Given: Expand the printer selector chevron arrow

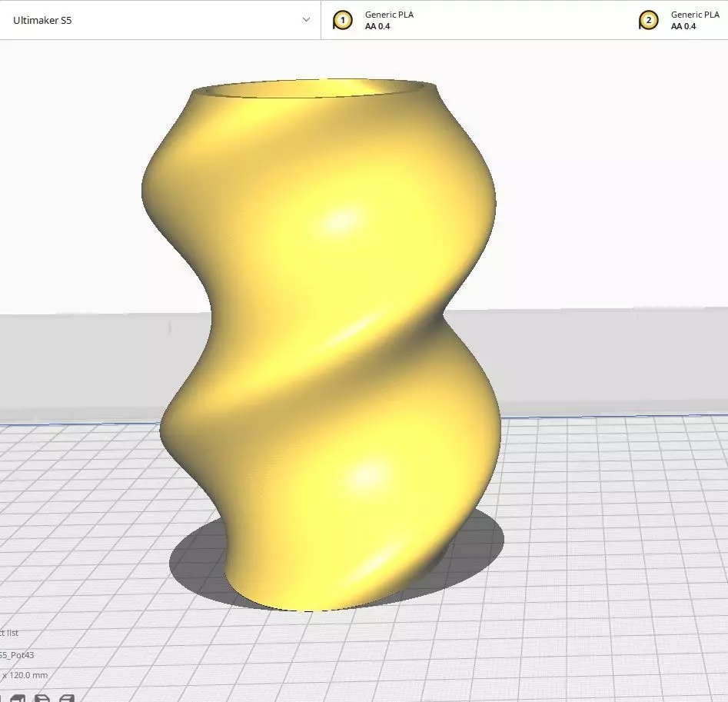Looking at the screenshot, I should click(306, 20).
